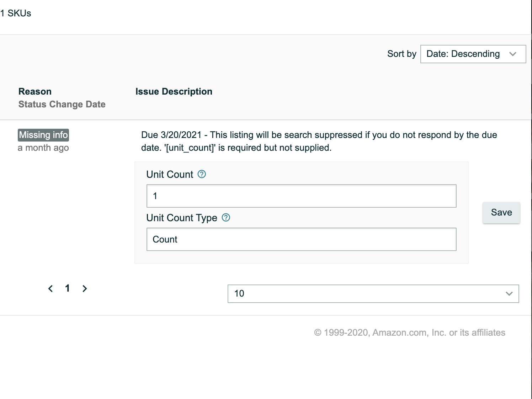Select the Issue Description column header
The image size is (532, 399).
pos(174,91)
